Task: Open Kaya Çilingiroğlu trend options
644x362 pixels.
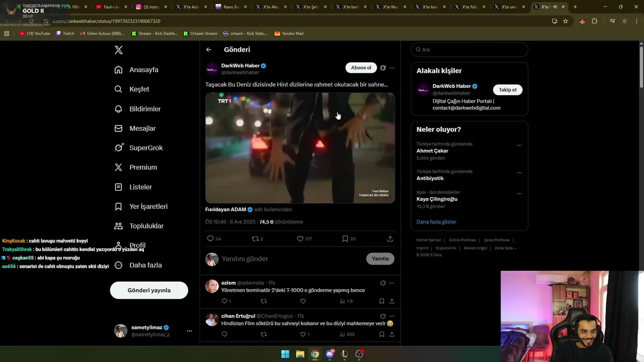Action: (x=519, y=194)
